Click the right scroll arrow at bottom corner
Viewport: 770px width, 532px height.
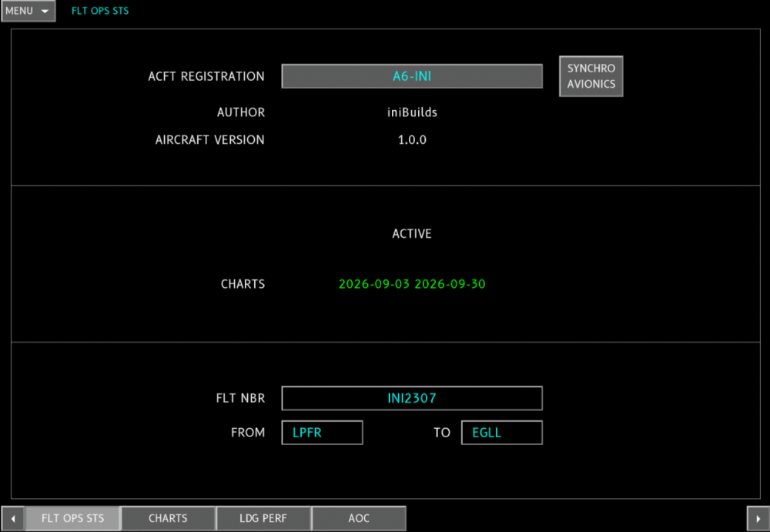[x=758, y=519]
